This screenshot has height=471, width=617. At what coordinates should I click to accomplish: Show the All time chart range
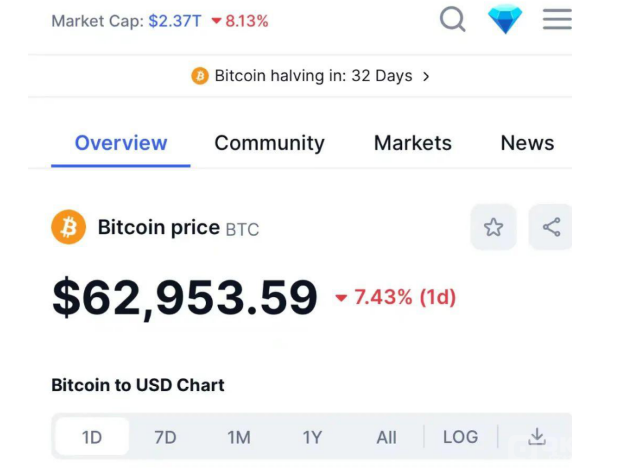(386, 437)
